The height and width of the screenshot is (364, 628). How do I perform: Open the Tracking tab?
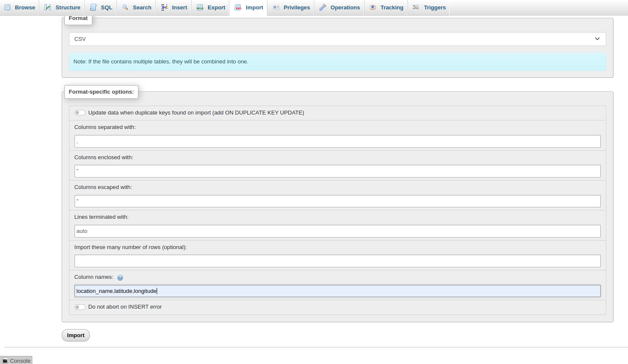386,7
